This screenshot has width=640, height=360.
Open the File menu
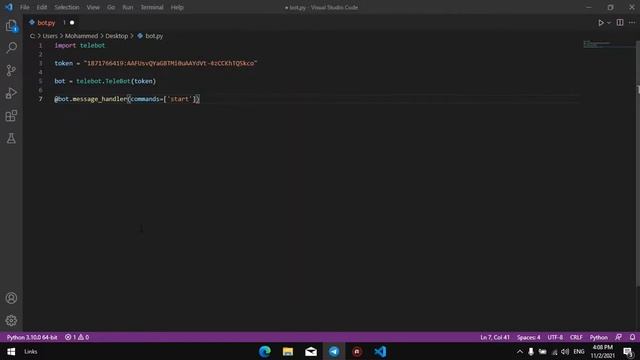[x=24, y=7]
